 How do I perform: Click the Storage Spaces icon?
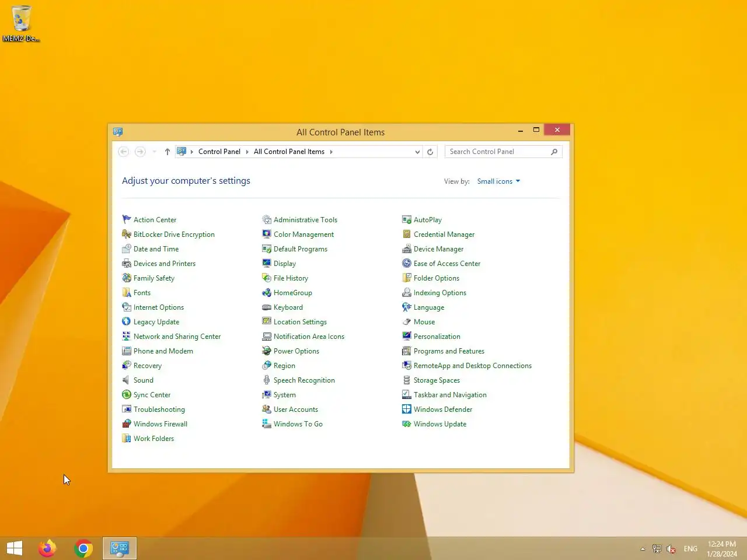coord(407,380)
